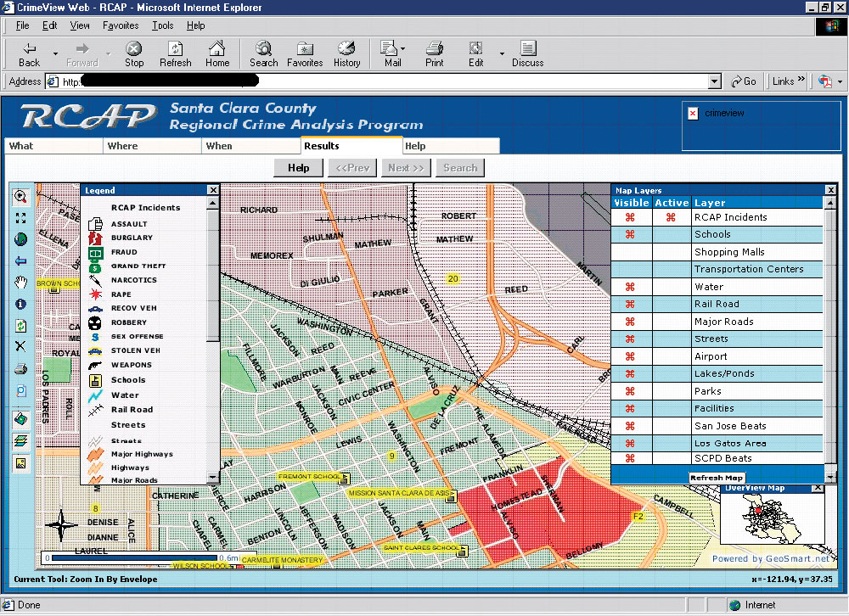Image resolution: width=849 pixels, height=616 pixels.
Task: Click the Map Layers scroll down arrow
Action: (829, 478)
